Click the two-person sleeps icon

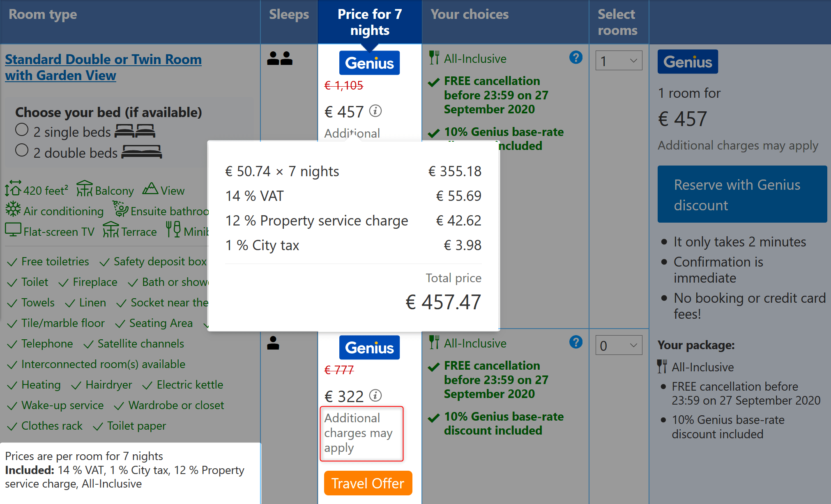280,58
